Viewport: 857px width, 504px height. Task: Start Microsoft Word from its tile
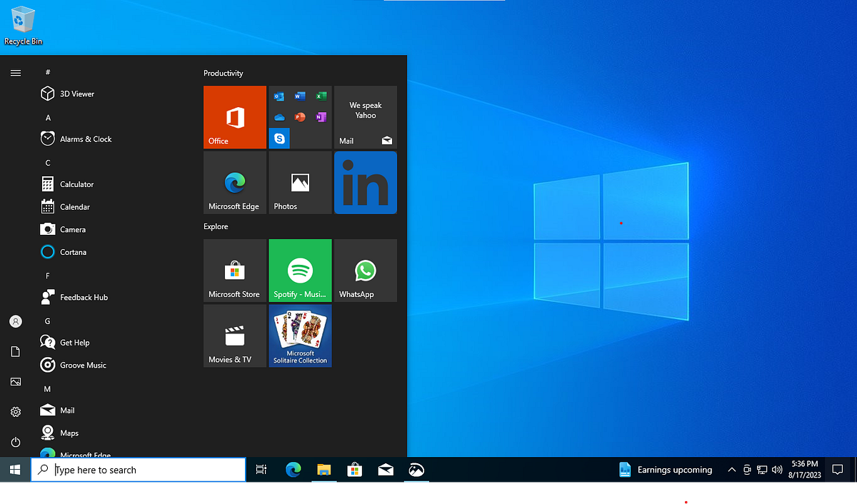tap(300, 96)
